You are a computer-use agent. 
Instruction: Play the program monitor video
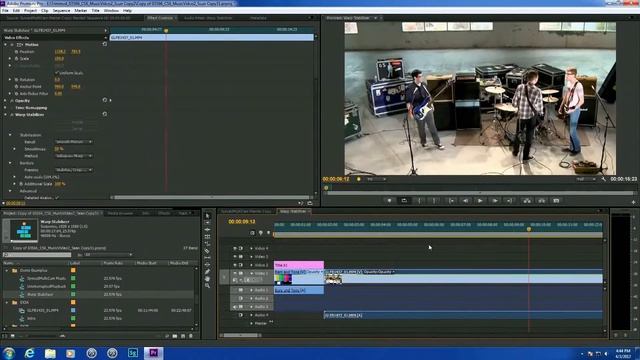click(480, 200)
